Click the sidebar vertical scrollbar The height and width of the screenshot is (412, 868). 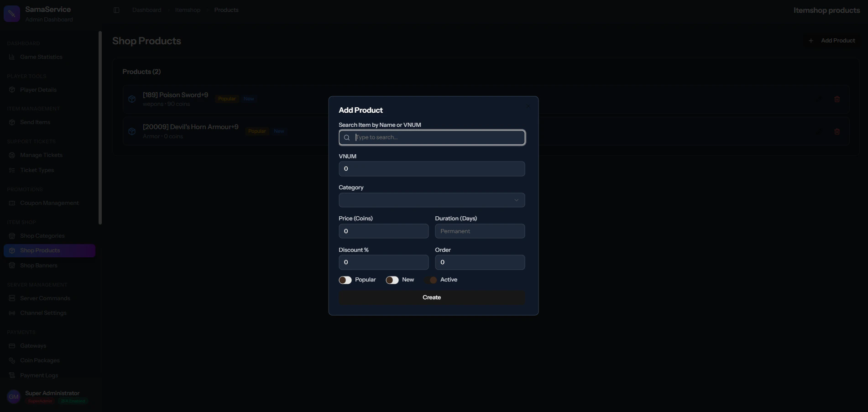click(100, 128)
